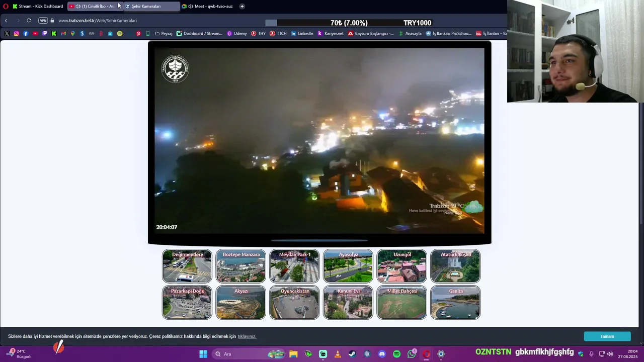Viewport: 644px width, 362px height.
Task: Open the Facebook bookmark icon
Action: (x=26, y=34)
